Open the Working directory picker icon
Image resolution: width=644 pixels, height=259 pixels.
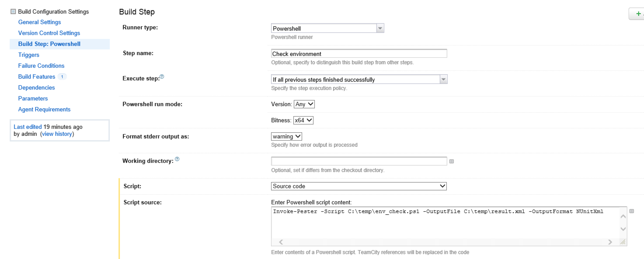[x=452, y=161]
